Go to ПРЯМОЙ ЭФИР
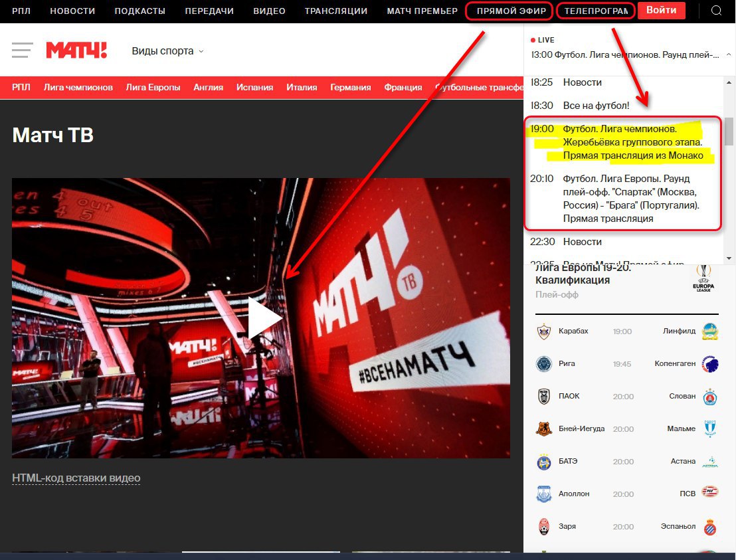Image resolution: width=736 pixels, height=560 pixels. pyautogui.click(x=511, y=11)
